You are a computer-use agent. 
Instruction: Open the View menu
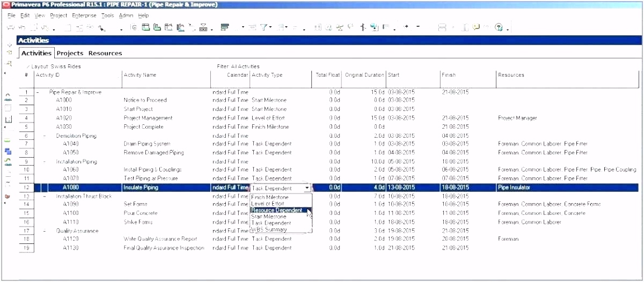tap(40, 15)
